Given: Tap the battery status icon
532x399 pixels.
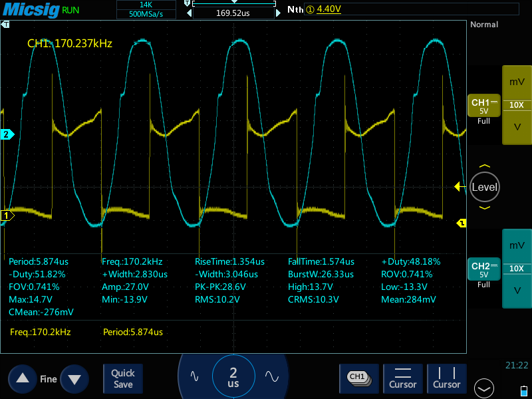Looking at the screenshot, I should (523, 390).
